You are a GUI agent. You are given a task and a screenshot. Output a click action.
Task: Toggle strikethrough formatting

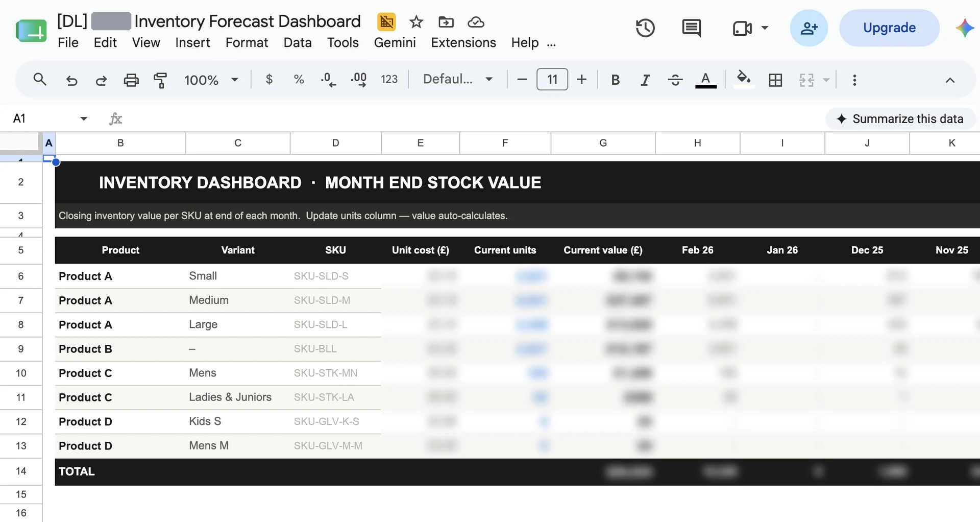[675, 80]
